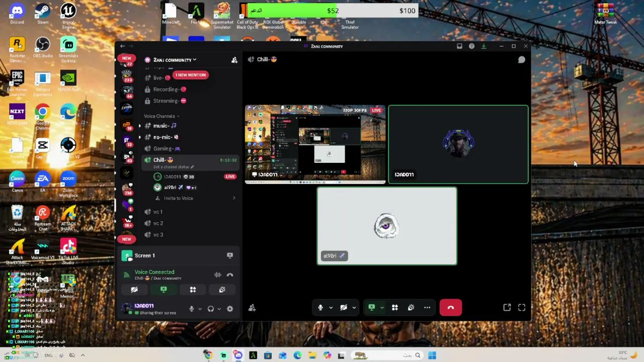Collapse the Voice Channels category
644x362 pixels.
[162, 116]
